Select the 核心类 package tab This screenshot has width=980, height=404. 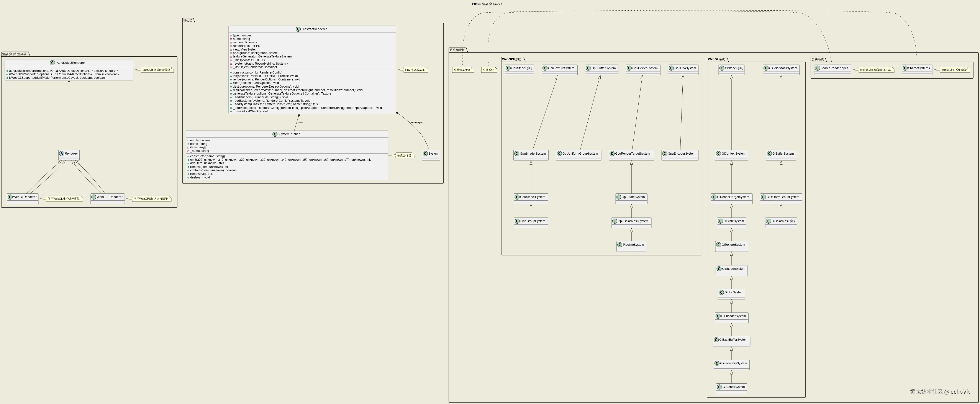point(188,21)
